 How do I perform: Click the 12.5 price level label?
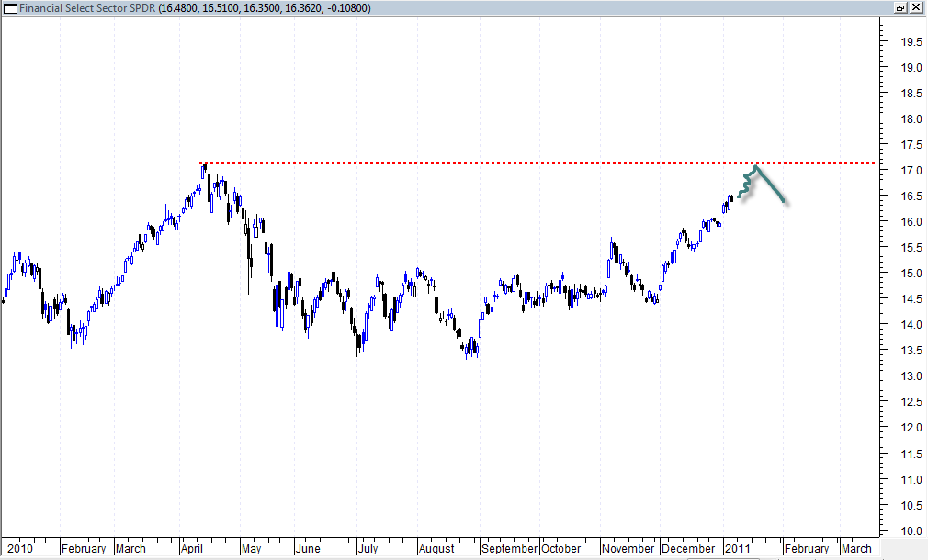point(911,401)
